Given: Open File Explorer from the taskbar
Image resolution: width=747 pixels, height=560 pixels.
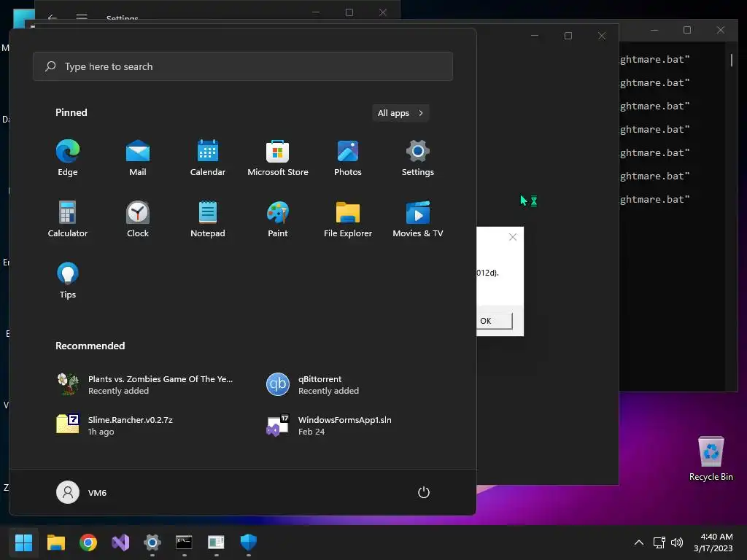Looking at the screenshot, I should (55, 542).
